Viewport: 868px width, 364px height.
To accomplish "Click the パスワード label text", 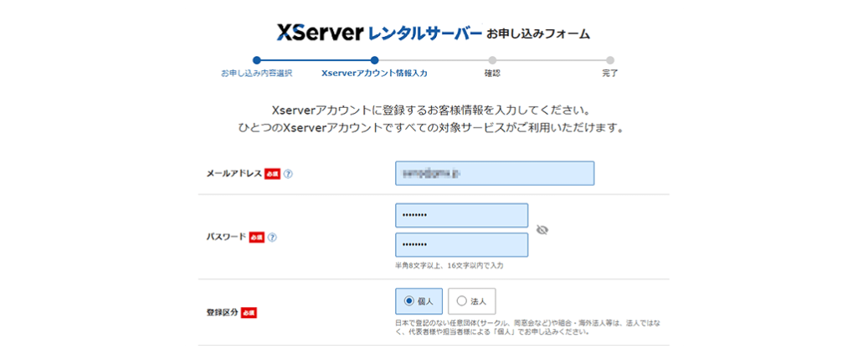I will point(226,237).
